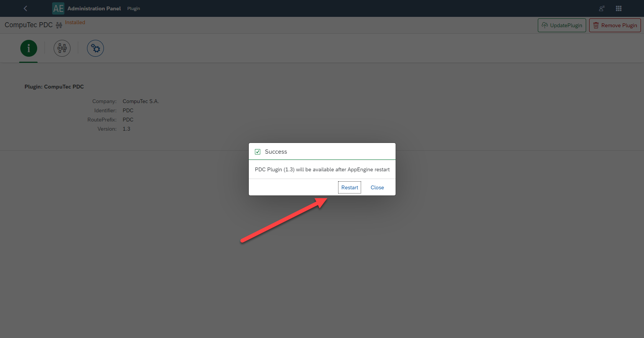The height and width of the screenshot is (338, 644).
Task: Click the Remove Plugin button
Action: pos(615,25)
